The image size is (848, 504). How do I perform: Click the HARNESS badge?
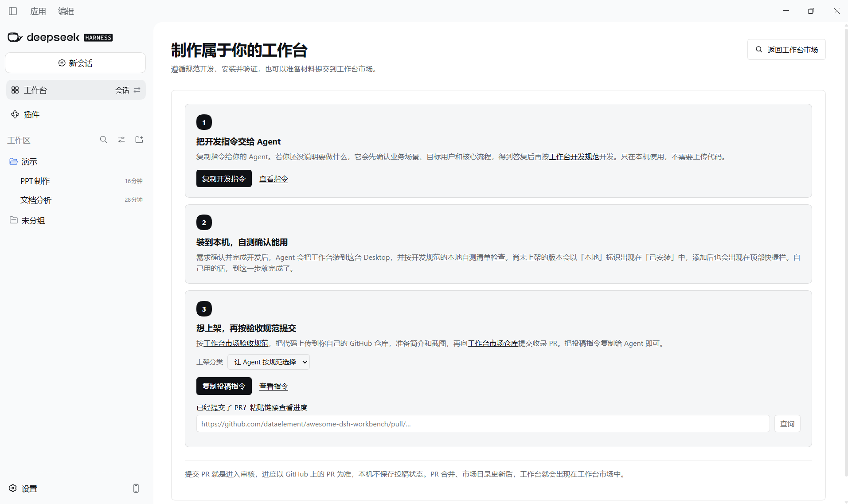(x=98, y=38)
